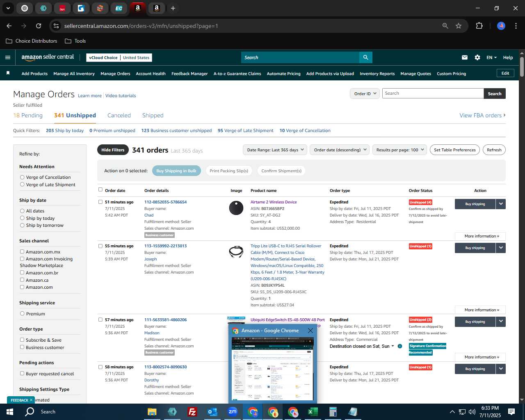Viewport: 525px width, 420px height.
Task: Click the Chrome zoom magnifier icon in the address bar
Action: (445, 26)
